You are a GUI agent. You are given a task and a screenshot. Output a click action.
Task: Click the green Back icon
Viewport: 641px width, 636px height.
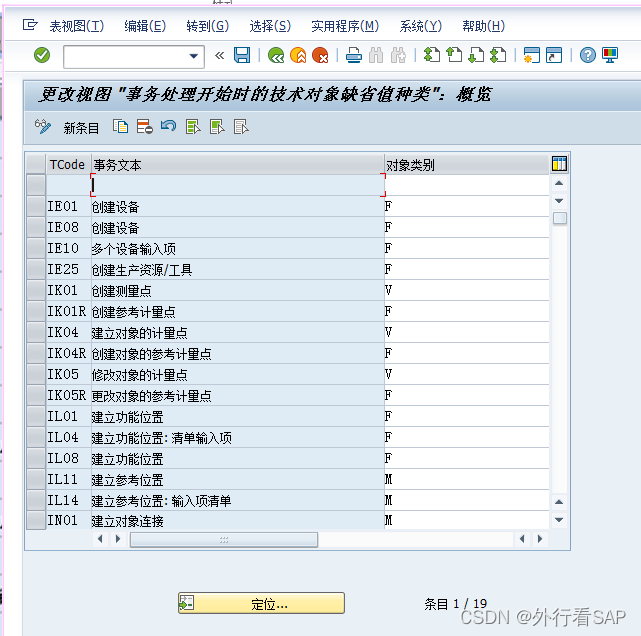(x=276, y=55)
